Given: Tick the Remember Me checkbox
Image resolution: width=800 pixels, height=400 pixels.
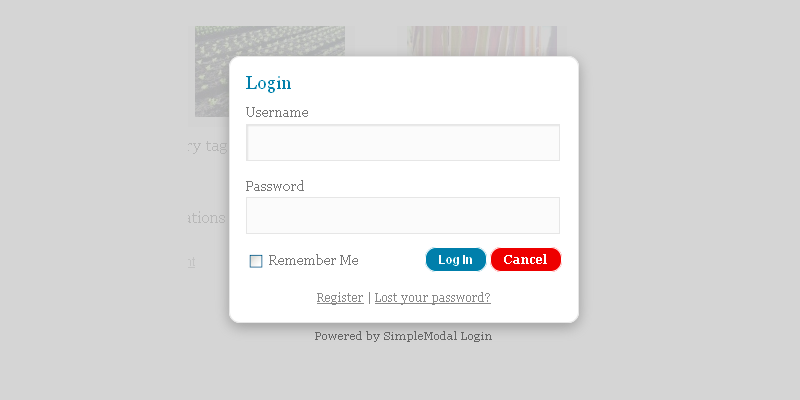Looking at the screenshot, I should 256,261.
